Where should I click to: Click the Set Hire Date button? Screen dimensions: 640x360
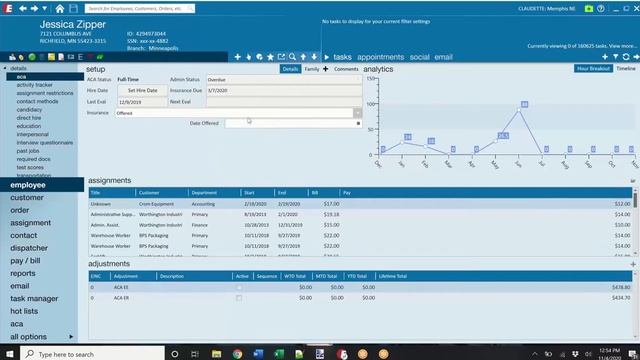pos(142,91)
